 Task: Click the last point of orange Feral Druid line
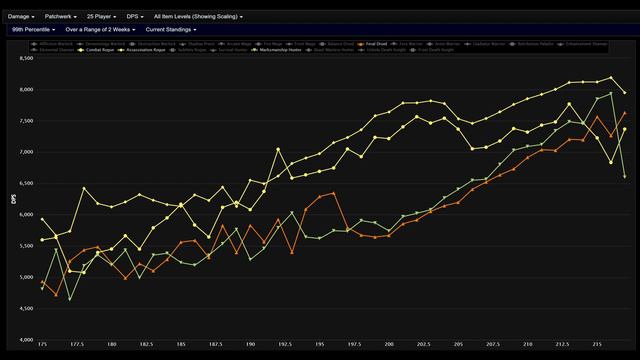coord(624,113)
